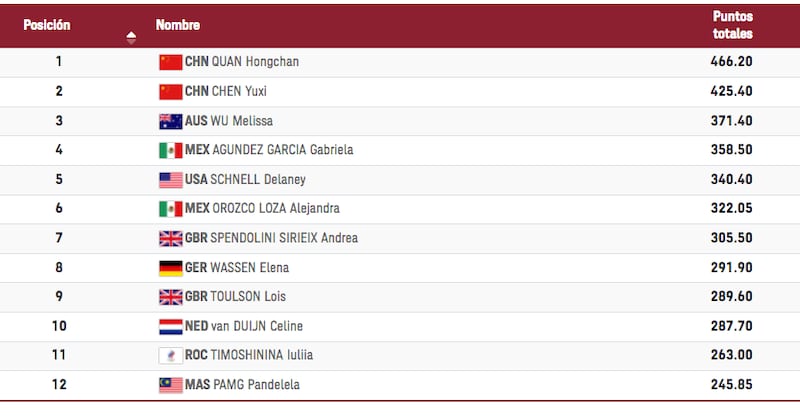Click ROC flag beside TIMOSHININA Iuliia

(x=170, y=356)
